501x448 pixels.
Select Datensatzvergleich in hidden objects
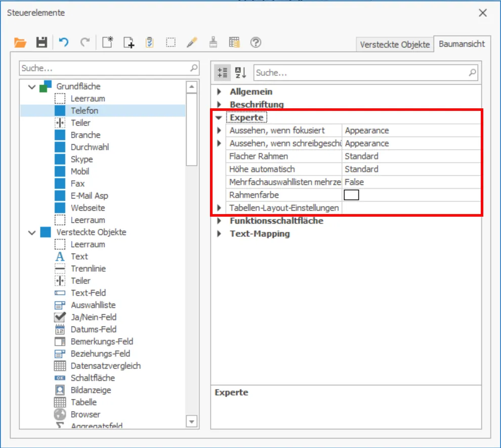pyautogui.click(x=105, y=365)
